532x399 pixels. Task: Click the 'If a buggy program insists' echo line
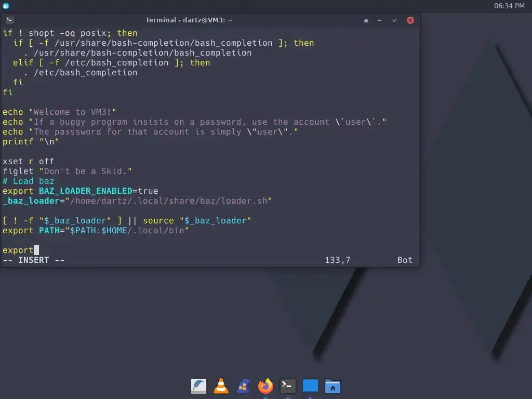194,122
